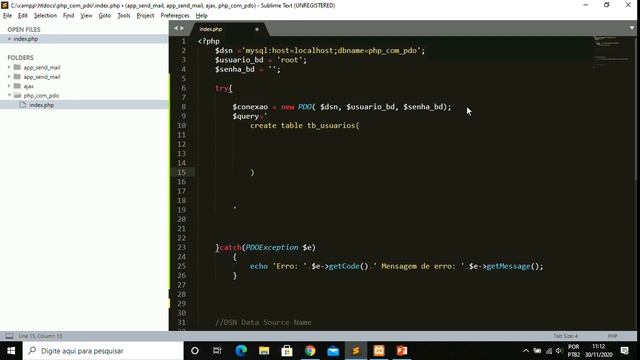Image resolution: width=640 pixels, height=360 pixels.
Task: Show hidden system tray icons
Action: (x=526, y=351)
